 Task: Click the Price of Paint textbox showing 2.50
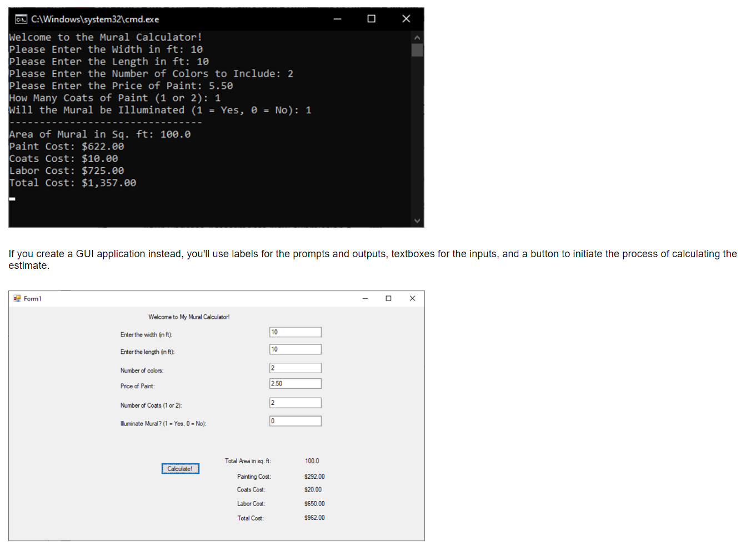295,383
